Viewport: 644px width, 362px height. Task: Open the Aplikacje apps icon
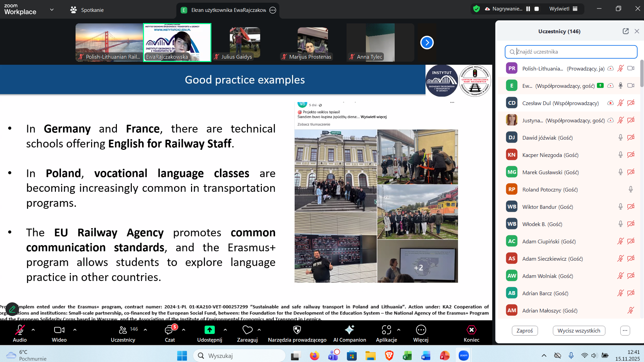tap(386, 330)
